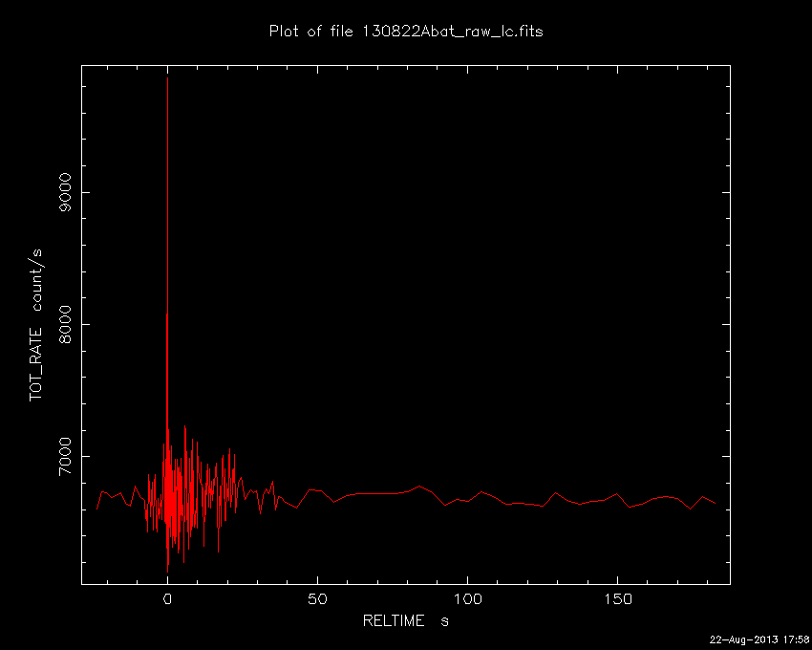Viewport: 812px width, 650px height.
Task: Click the top of the tall red peak above 9000 counts
Action: coord(167,78)
